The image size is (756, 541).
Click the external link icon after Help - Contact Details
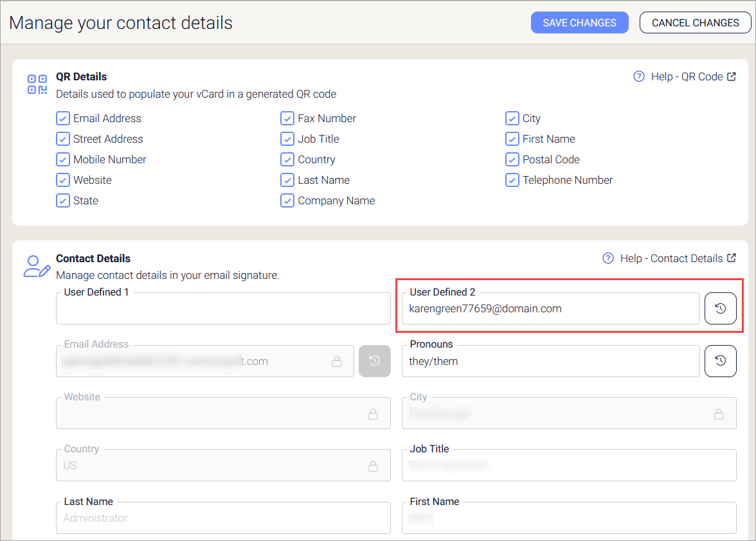(732, 258)
